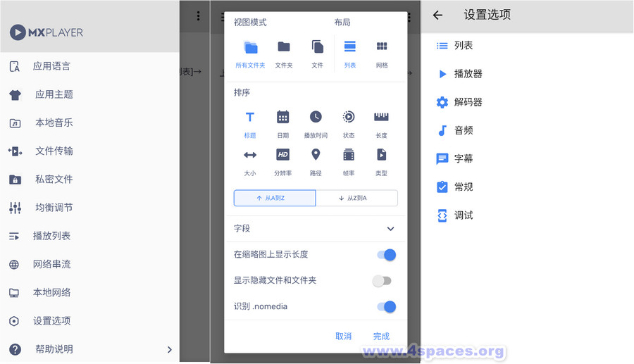Image resolution: width=634 pixels, height=364 pixels.
Task: Expand 帮助说明 submenu arrow
Action: 169,349
